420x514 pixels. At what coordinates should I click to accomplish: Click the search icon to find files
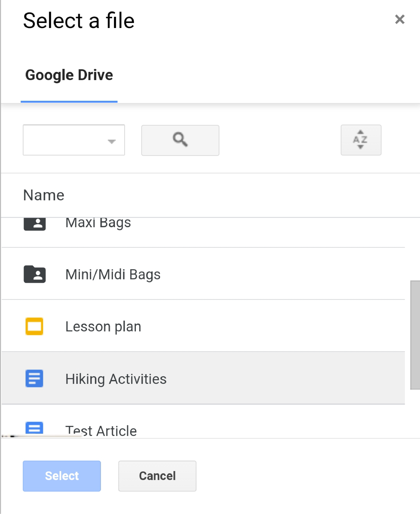[x=180, y=140]
